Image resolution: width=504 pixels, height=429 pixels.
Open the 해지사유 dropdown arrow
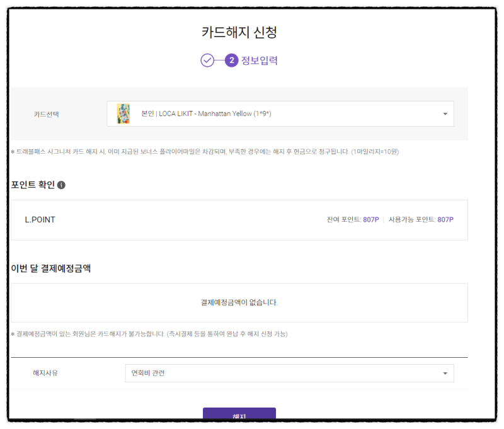click(x=445, y=373)
